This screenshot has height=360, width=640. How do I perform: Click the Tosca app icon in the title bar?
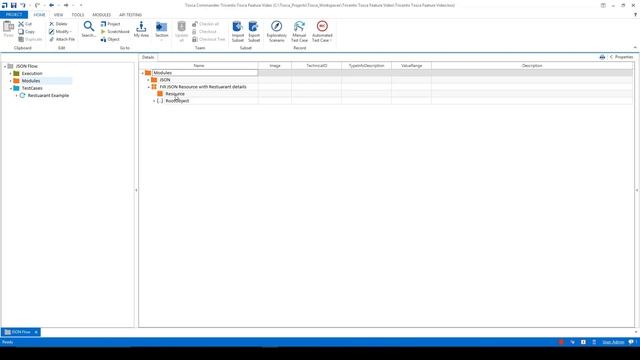(x=4, y=5)
